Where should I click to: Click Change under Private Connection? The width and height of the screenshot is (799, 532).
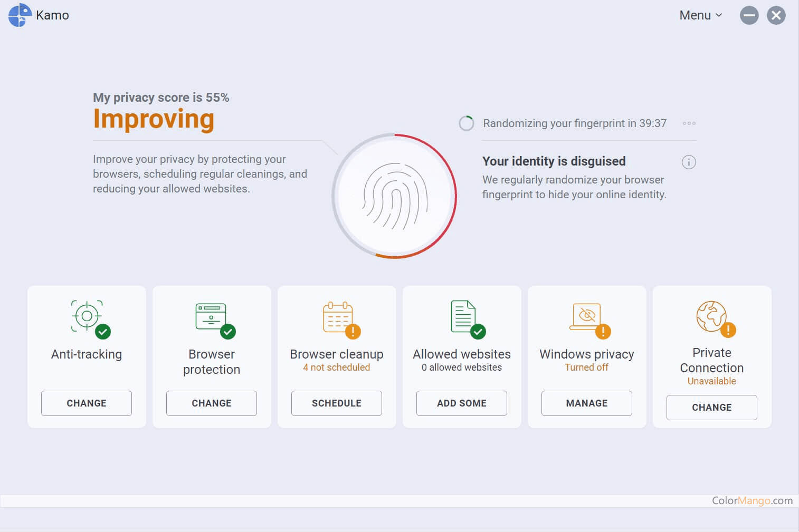(712, 408)
